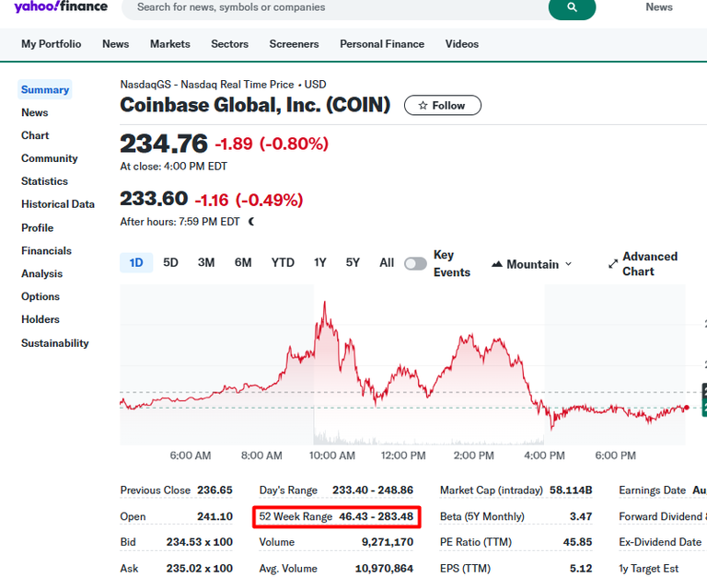View the Statistics section

[x=44, y=181]
